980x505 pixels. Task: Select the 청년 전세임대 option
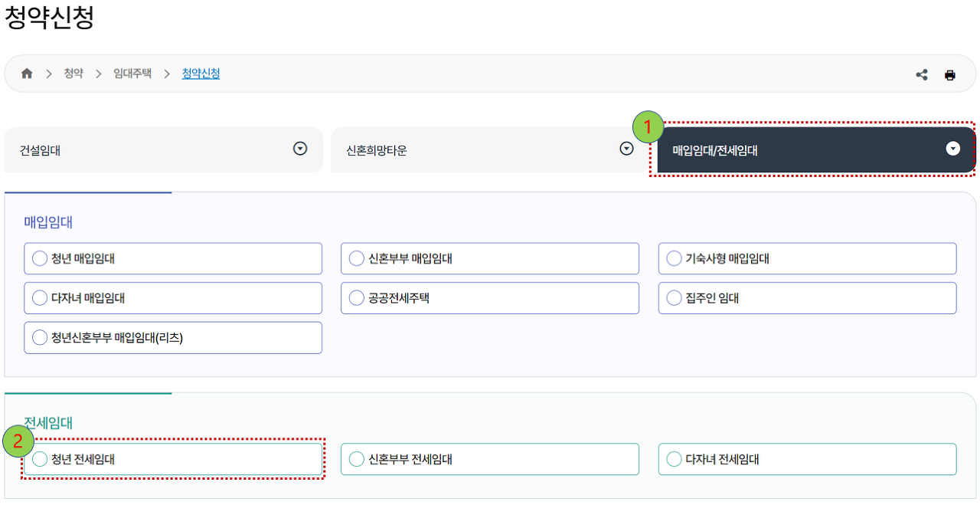[39, 459]
